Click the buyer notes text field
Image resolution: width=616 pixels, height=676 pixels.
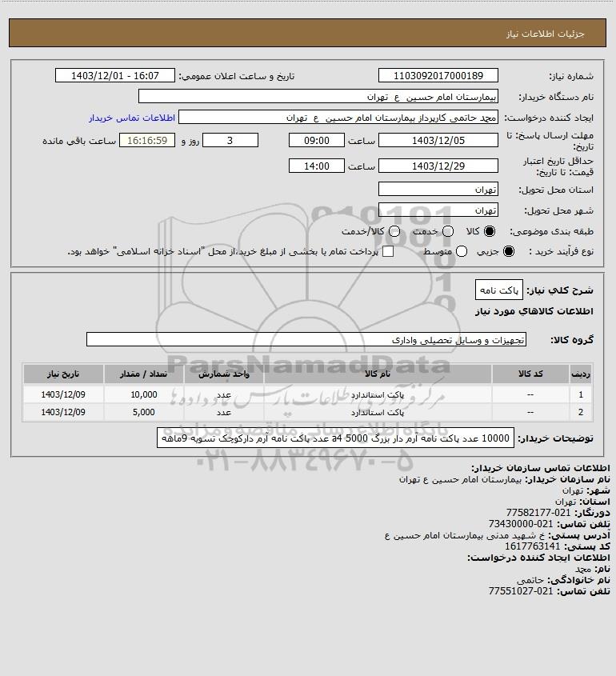click(335, 438)
